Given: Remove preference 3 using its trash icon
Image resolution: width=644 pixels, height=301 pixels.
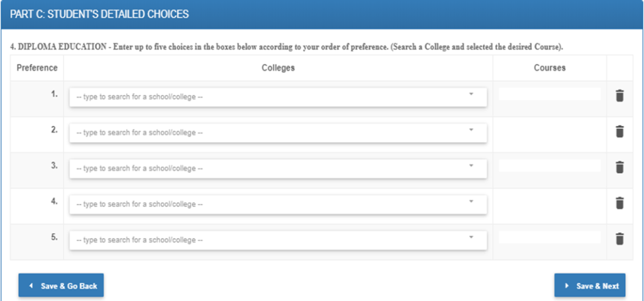Looking at the screenshot, I should click(619, 167).
